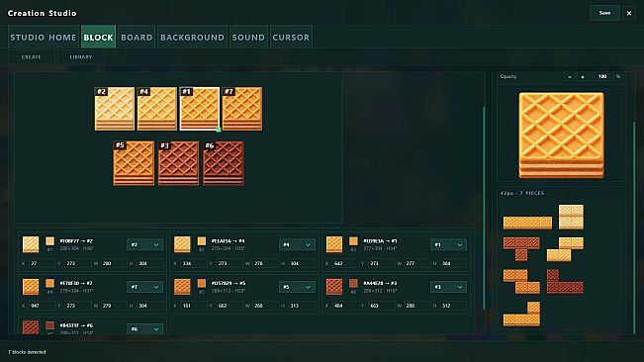Screen dimensions: 644x362
Task: Select waffle block #5 on the canvas
Action: 134,163
